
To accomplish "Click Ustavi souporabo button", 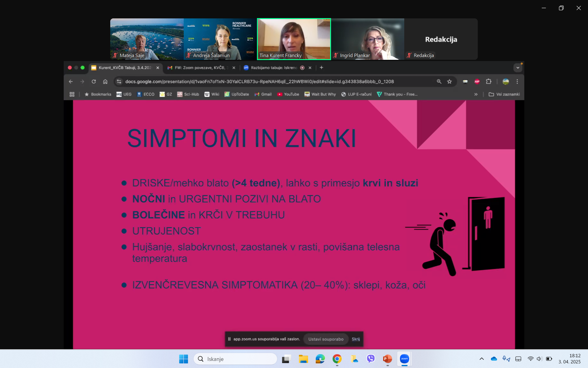I will 326,339.
